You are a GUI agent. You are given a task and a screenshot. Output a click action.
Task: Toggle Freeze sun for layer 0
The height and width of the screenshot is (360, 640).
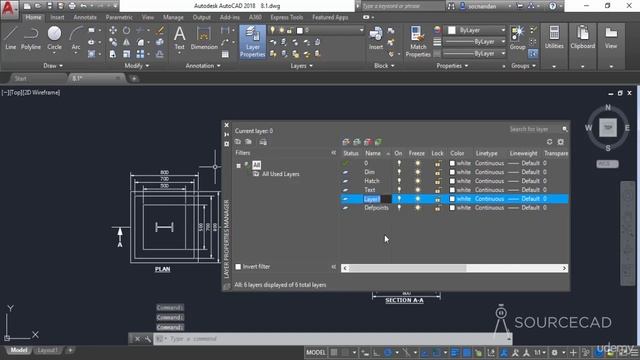click(x=417, y=163)
